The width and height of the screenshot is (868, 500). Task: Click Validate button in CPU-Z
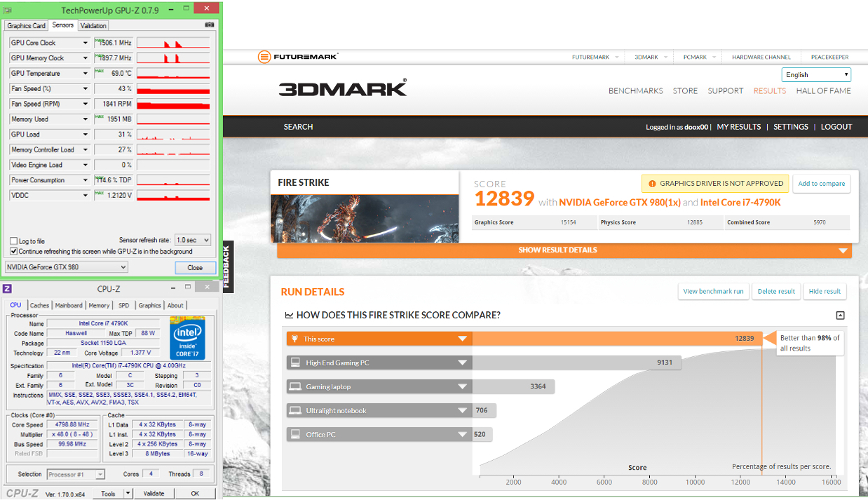click(154, 494)
